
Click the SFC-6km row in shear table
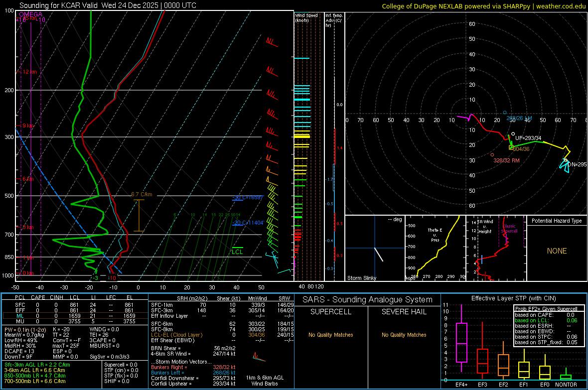point(222,324)
